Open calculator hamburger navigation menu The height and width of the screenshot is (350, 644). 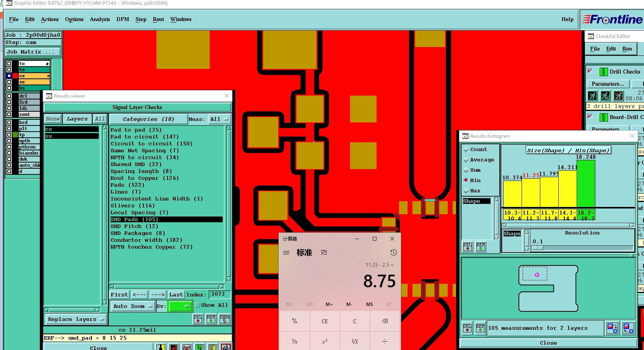pyautogui.click(x=286, y=252)
